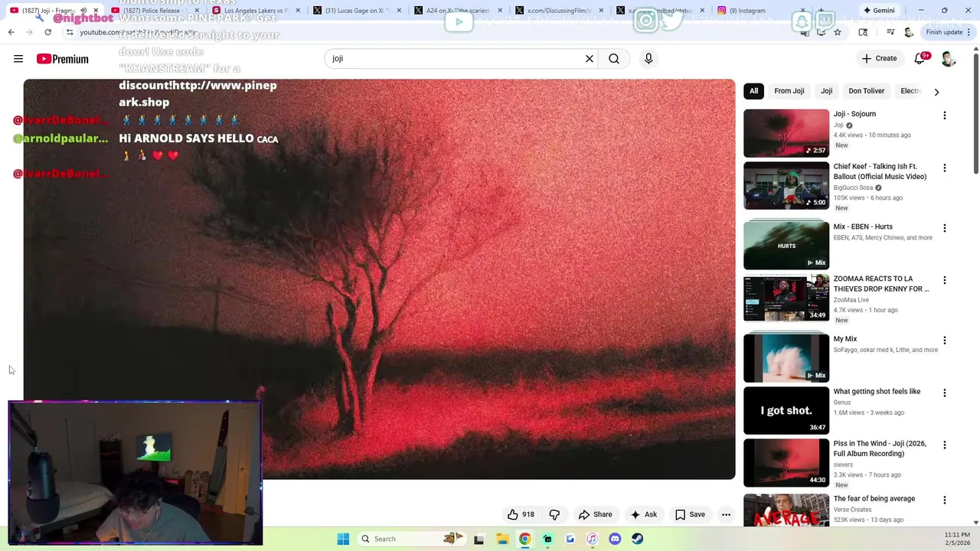Select the Joji filter chip

[826, 91]
